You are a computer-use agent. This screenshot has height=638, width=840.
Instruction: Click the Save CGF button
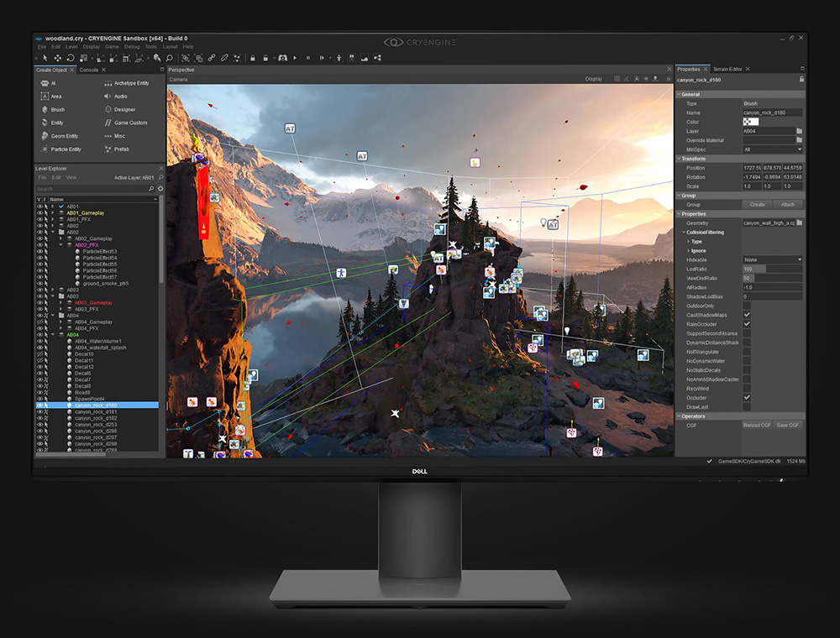[x=788, y=425]
